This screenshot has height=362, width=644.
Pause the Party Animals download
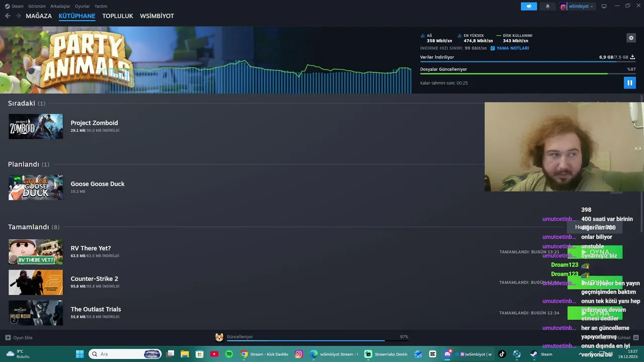point(629,83)
